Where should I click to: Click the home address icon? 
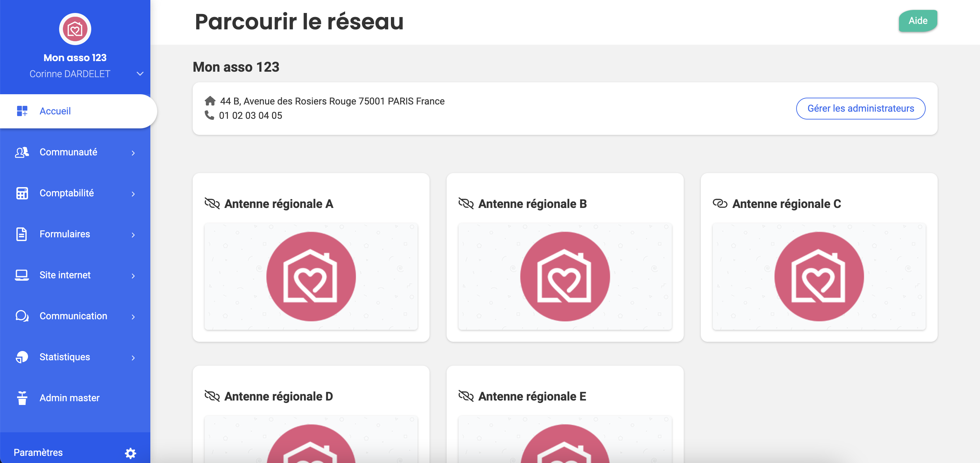210,101
